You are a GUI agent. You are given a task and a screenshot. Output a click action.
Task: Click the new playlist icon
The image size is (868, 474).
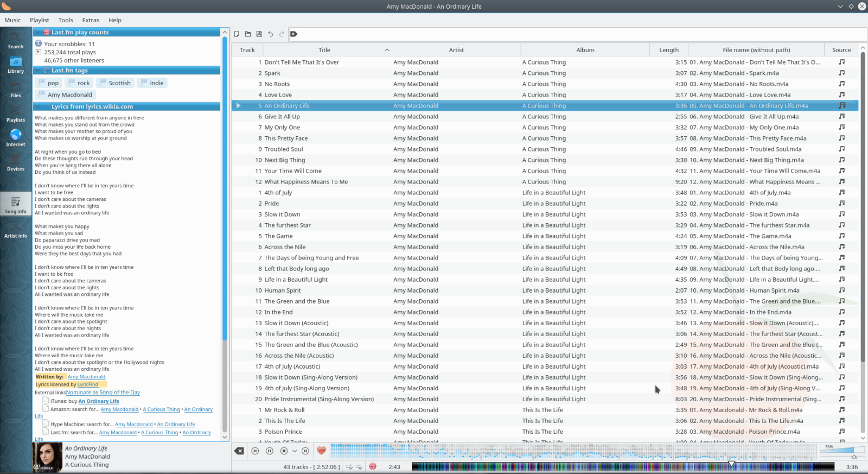pyautogui.click(x=237, y=34)
